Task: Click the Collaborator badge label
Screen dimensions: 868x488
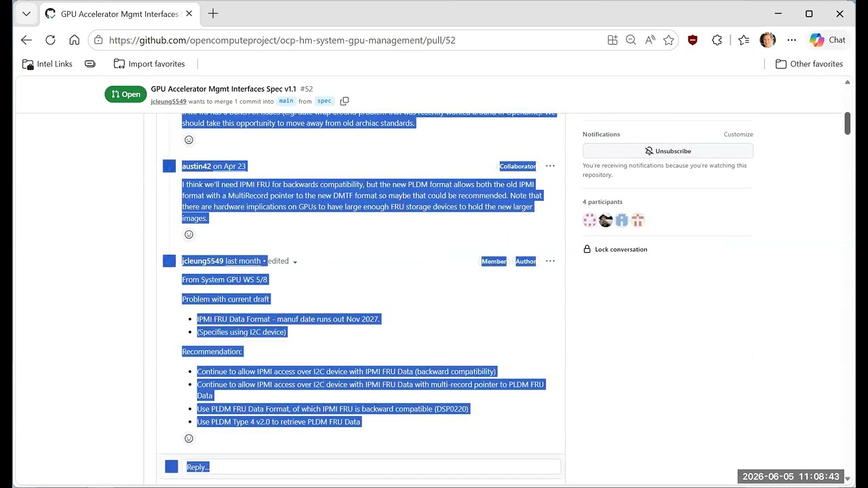Action: tap(517, 166)
